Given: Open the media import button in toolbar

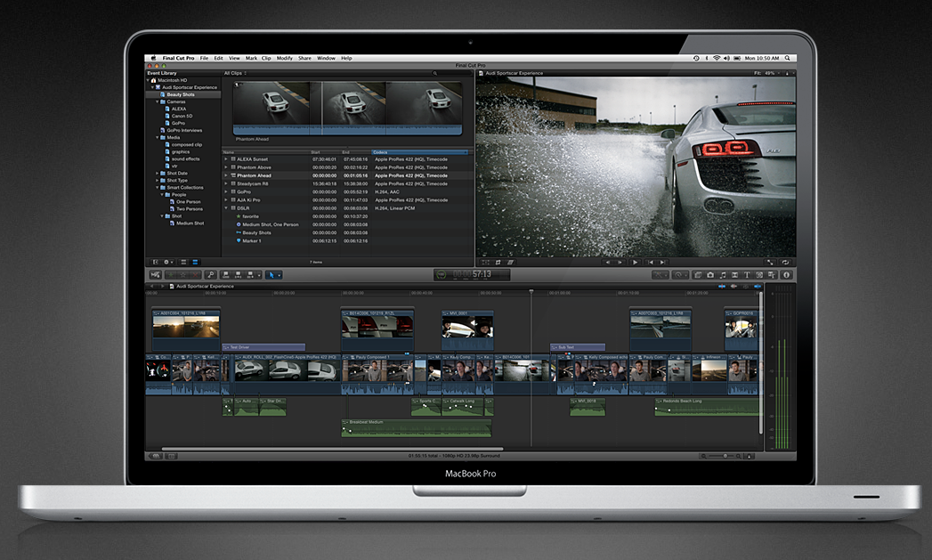Looking at the screenshot, I should tap(156, 274).
